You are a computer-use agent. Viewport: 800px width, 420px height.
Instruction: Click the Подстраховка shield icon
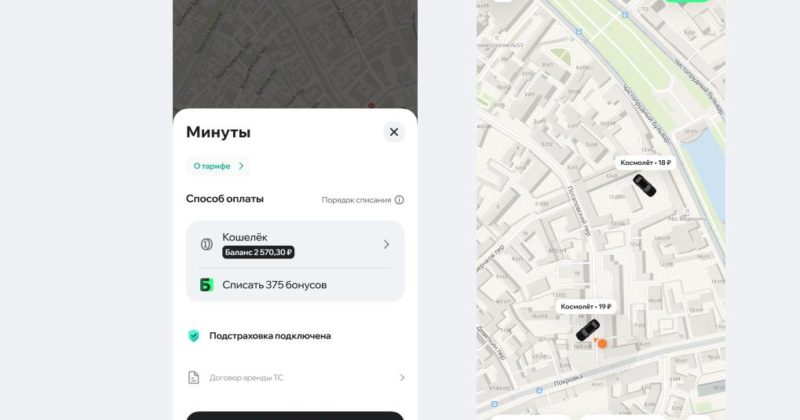point(194,336)
